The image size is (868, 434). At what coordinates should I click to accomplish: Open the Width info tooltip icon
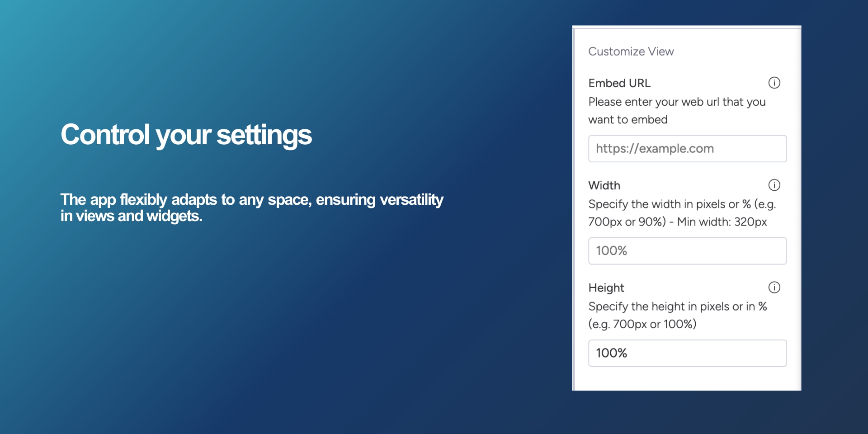(774, 185)
